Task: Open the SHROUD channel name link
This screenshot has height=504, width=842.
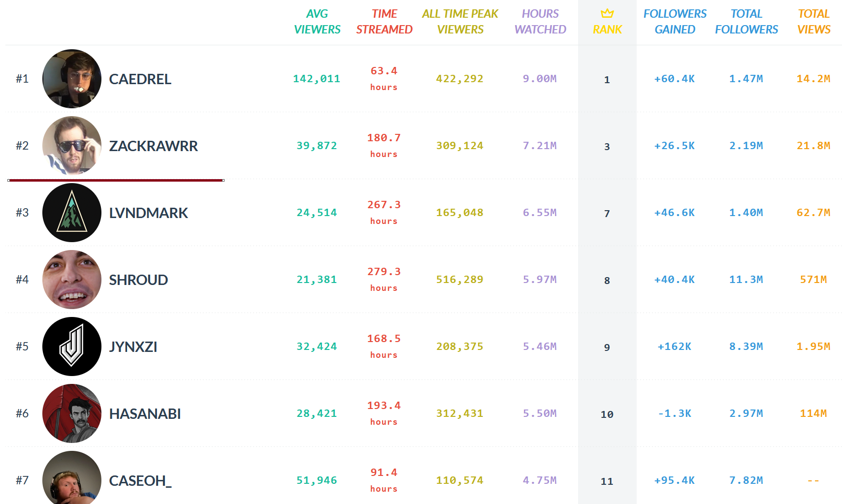Action: tap(138, 280)
